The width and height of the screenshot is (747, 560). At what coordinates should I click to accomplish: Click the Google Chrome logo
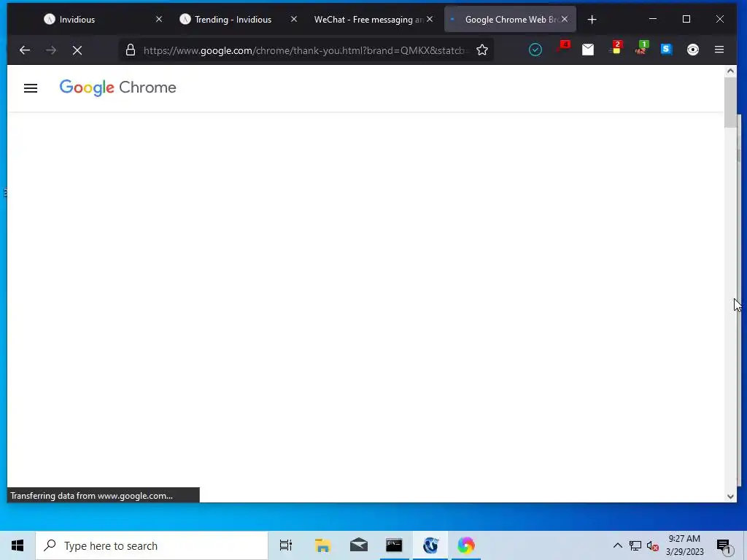pos(117,87)
